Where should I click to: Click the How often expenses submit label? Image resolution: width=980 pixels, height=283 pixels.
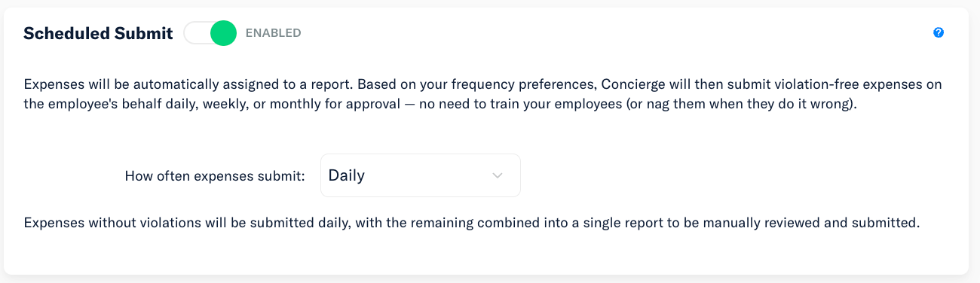[x=215, y=176]
